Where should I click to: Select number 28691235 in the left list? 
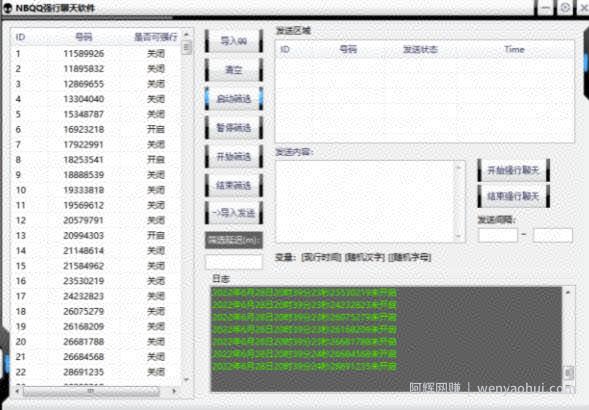point(83,372)
